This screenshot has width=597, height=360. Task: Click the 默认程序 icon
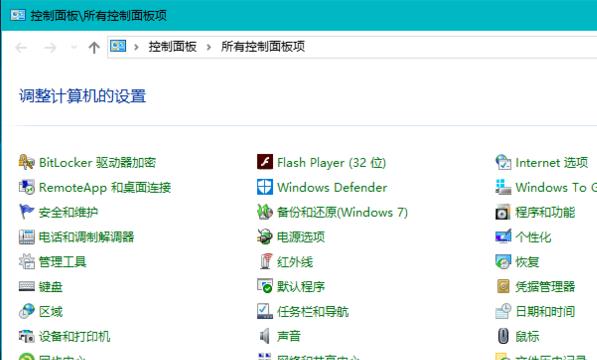tap(265, 286)
